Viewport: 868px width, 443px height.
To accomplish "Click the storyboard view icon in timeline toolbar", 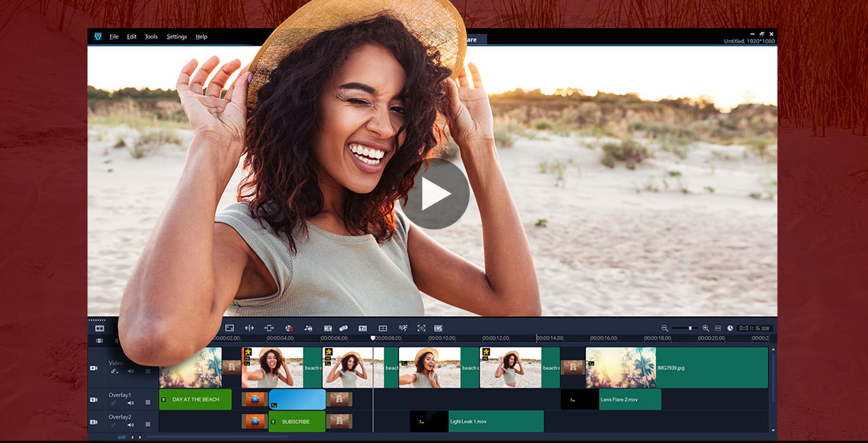I will pyautogui.click(x=100, y=328).
